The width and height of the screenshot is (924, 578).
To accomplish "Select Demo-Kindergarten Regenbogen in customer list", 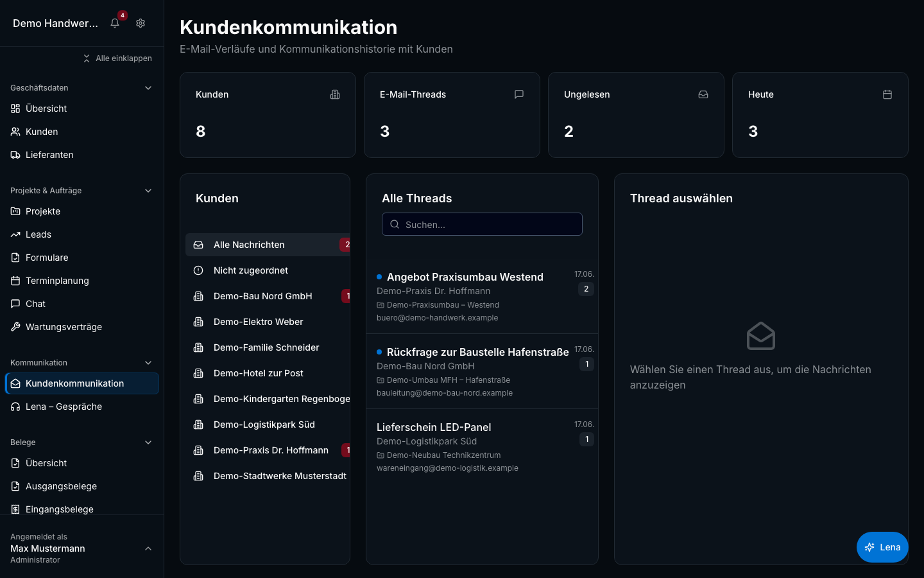I will tap(268, 399).
